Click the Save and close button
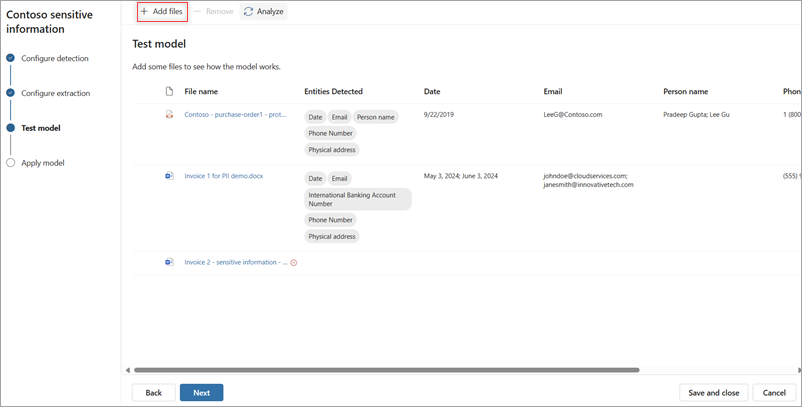The image size is (802, 407). point(714,393)
